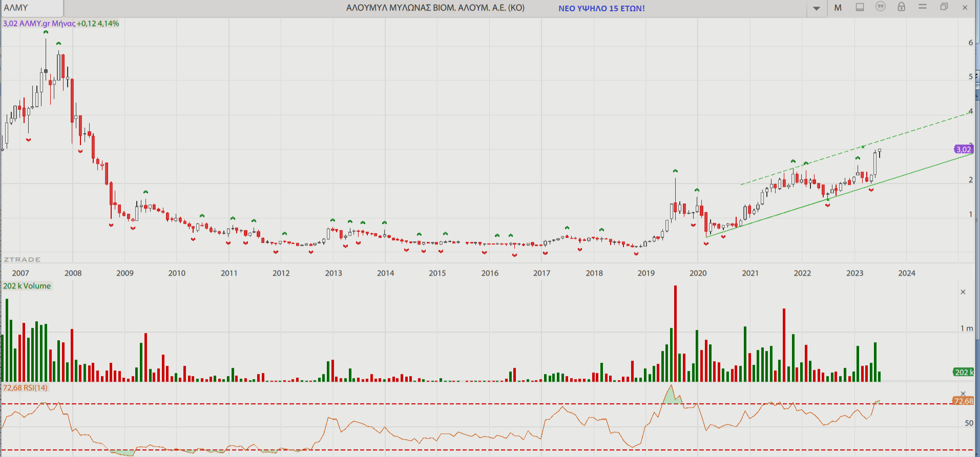The width and height of the screenshot is (980, 457).
Task: Click price level 5 on price axis
Action: (971, 76)
